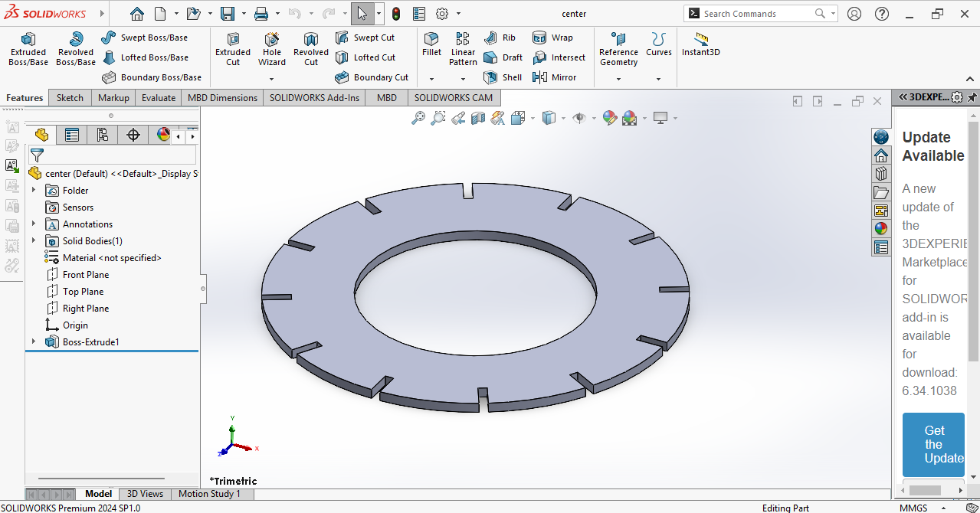Switch to the 3D Views tab

[145, 494]
